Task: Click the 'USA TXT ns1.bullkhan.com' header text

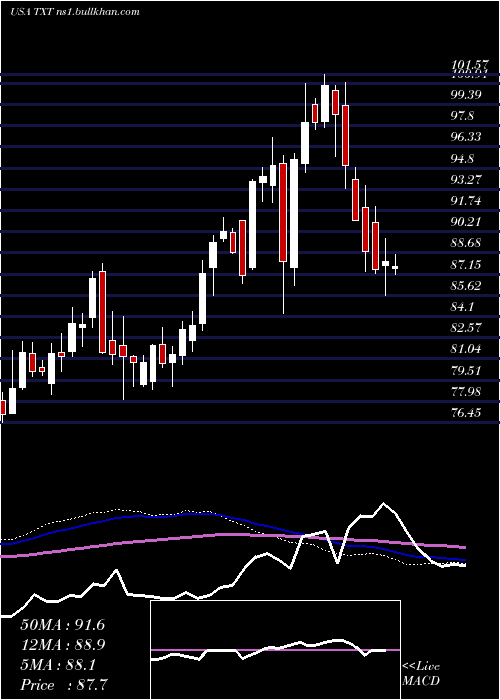Action: coord(75,11)
